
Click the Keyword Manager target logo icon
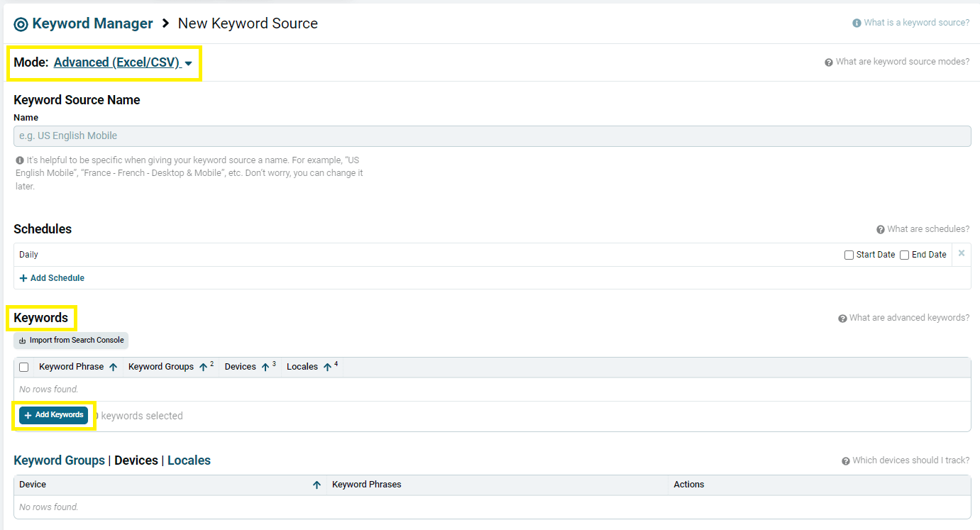(x=21, y=24)
